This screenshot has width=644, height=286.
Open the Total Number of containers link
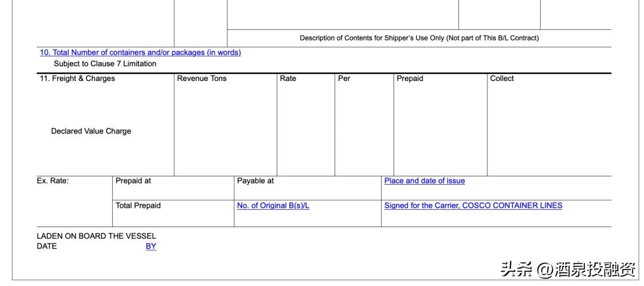click(x=140, y=52)
